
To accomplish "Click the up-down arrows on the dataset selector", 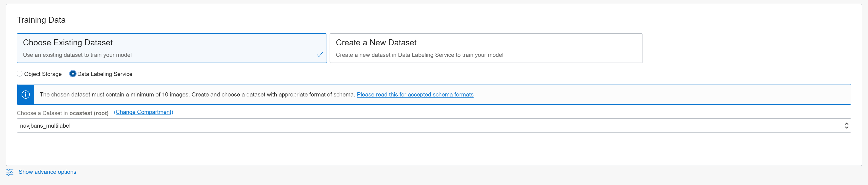I will [846, 126].
